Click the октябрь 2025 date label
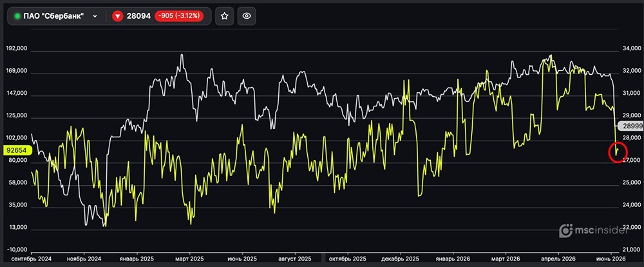This screenshot has width=644, height=267. click(x=347, y=259)
